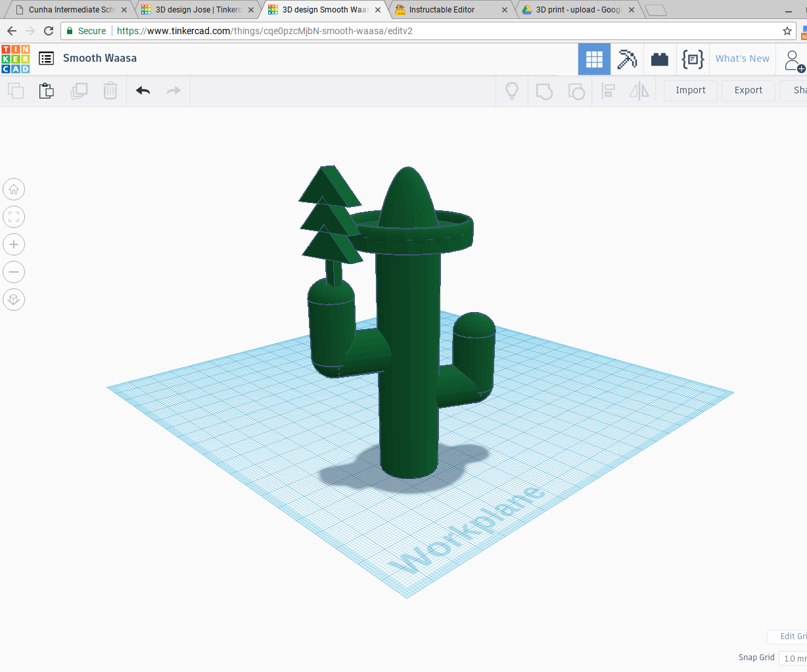Close the Cunha Intermediate School tab

pyautogui.click(x=124, y=10)
